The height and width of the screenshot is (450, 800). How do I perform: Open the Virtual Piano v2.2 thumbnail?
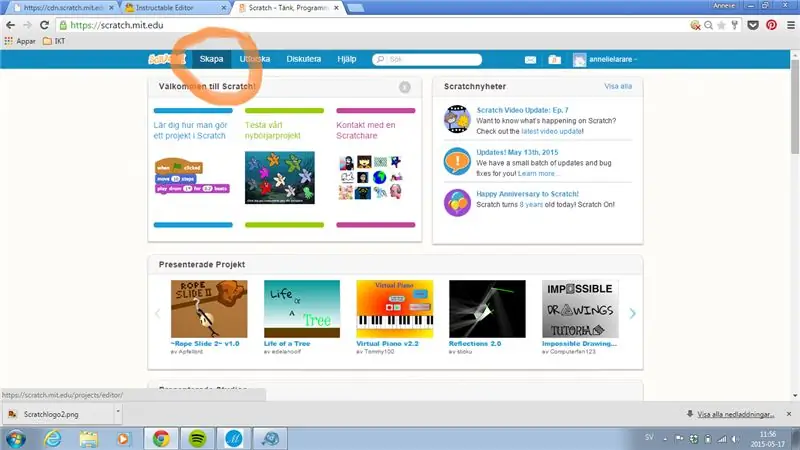tap(394, 309)
